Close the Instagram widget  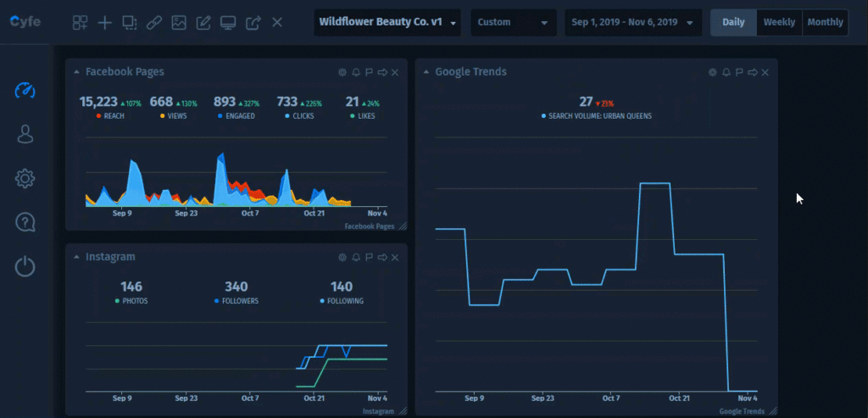pos(395,258)
